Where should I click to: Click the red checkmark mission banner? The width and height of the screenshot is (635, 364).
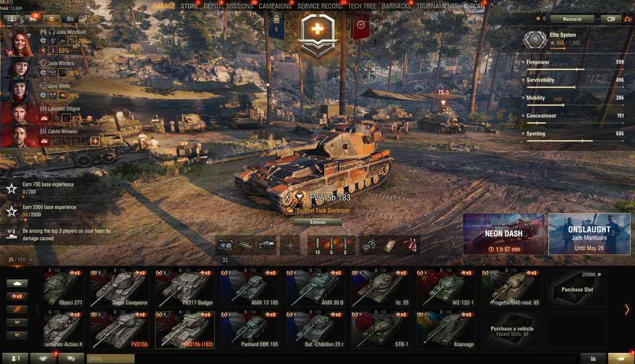(361, 25)
